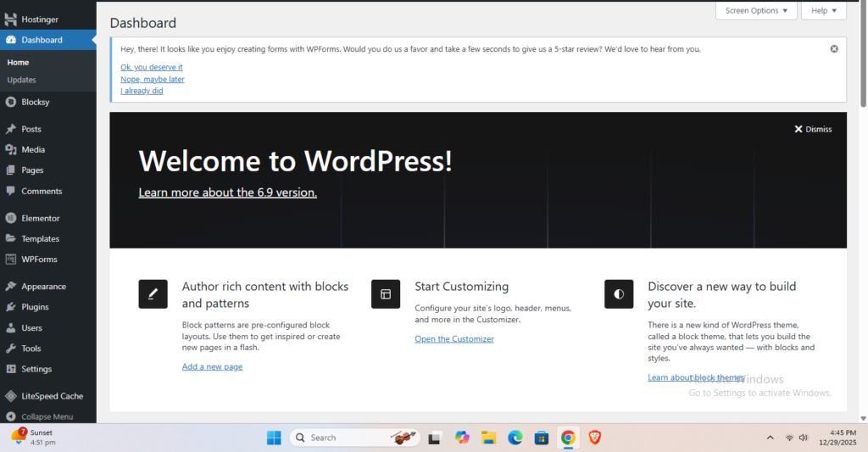This screenshot has width=868, height=452.
Task: Dismiss the WPForms review notice
Action: click(x=834, y=49)
